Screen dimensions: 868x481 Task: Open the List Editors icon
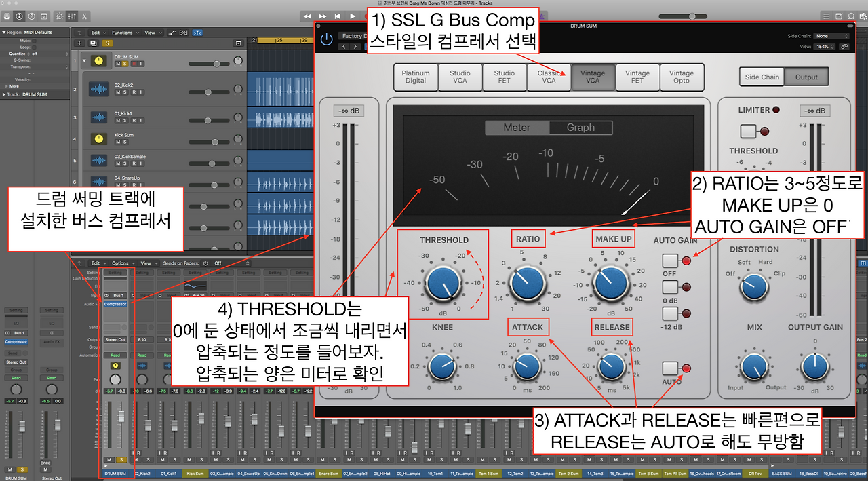(825, 16)
